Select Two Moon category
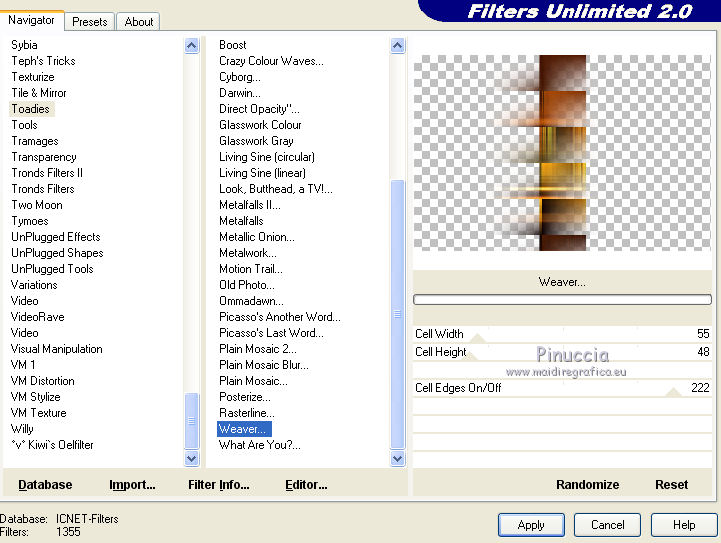 (x=37, y=205)
